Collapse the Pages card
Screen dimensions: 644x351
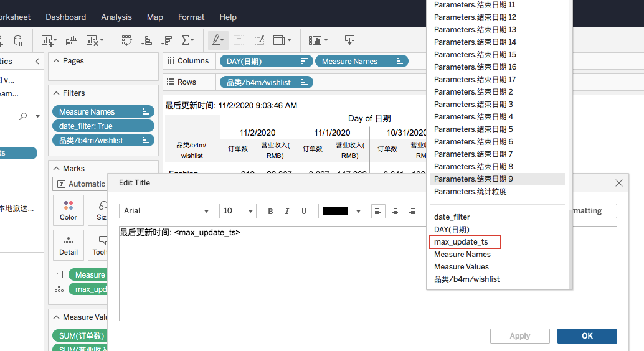tap(56, 61)
